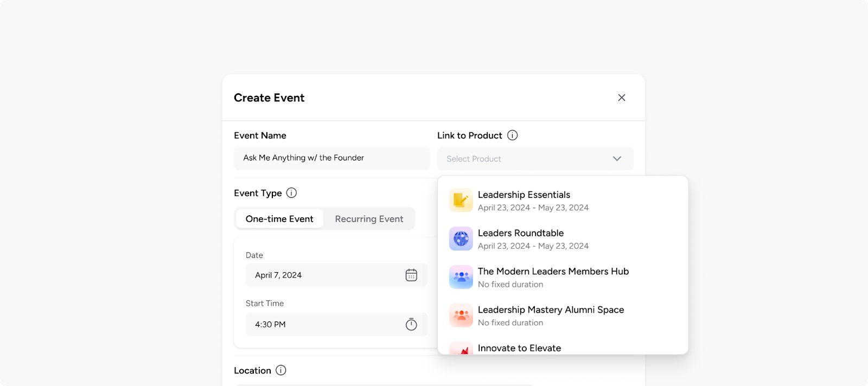Choose Leadership Mastery Alumni Space
This screenshot has height=386, width=868.
563,316
